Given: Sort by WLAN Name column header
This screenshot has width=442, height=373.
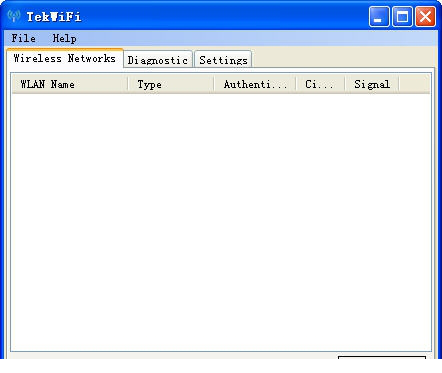Looking at the screenshot, I should tap(70, 84).
